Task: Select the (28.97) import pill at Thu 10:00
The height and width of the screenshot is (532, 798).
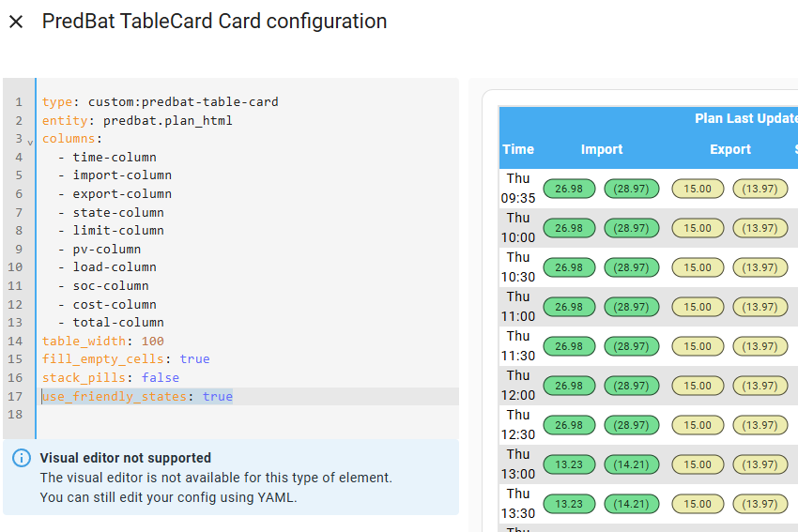Action: pos(632,228)
